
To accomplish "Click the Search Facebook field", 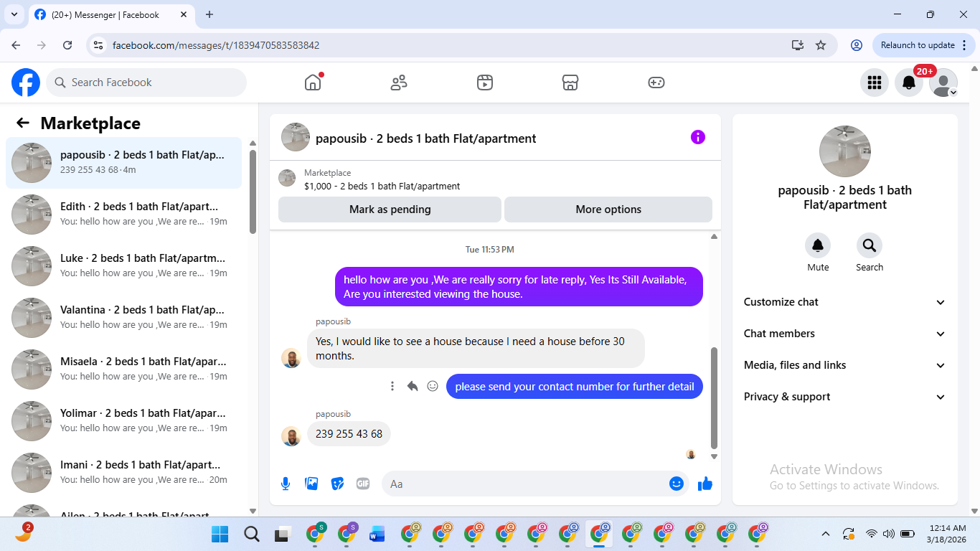I will coord(146,83).
